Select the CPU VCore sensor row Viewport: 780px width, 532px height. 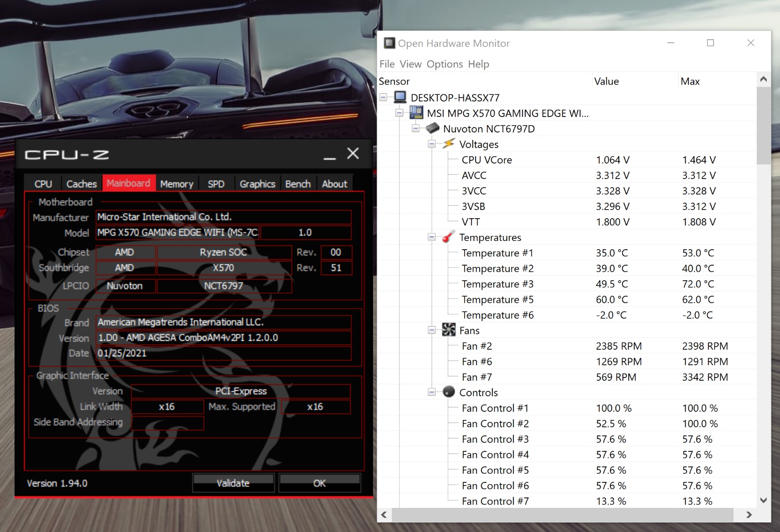tap(567, 160)
